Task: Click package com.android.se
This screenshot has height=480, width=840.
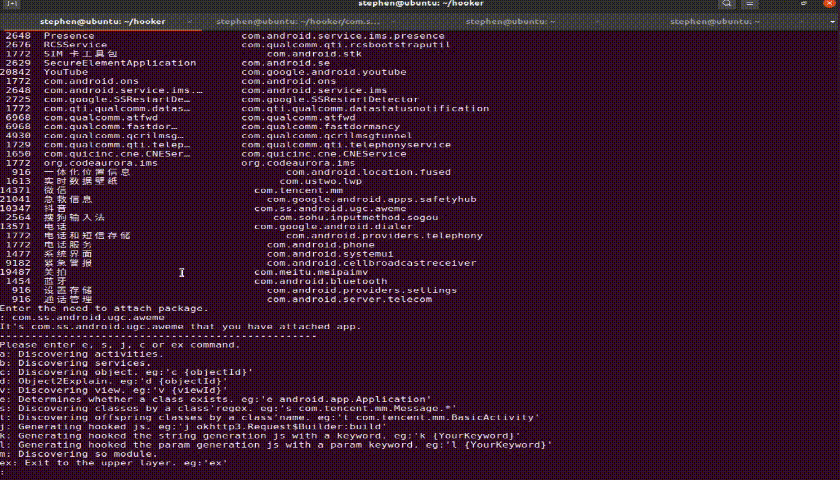Action: tap(286, 63)
